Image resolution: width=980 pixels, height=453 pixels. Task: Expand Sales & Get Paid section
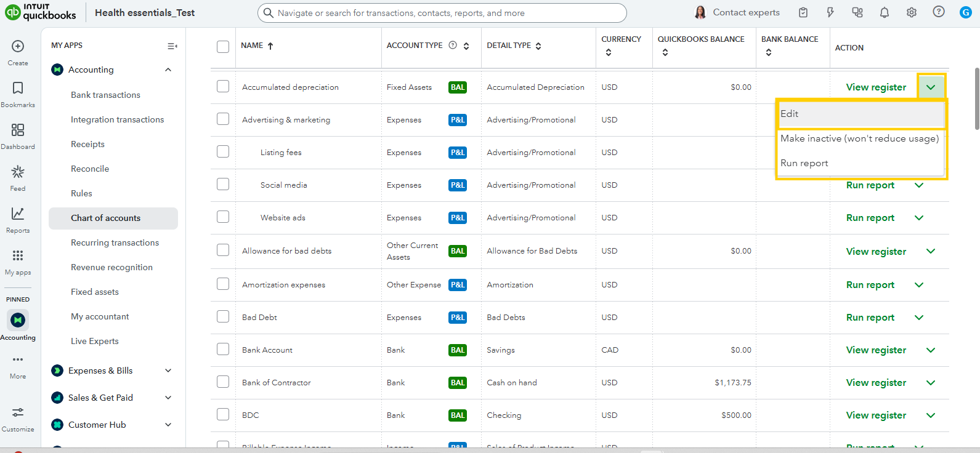click(168, 398)
